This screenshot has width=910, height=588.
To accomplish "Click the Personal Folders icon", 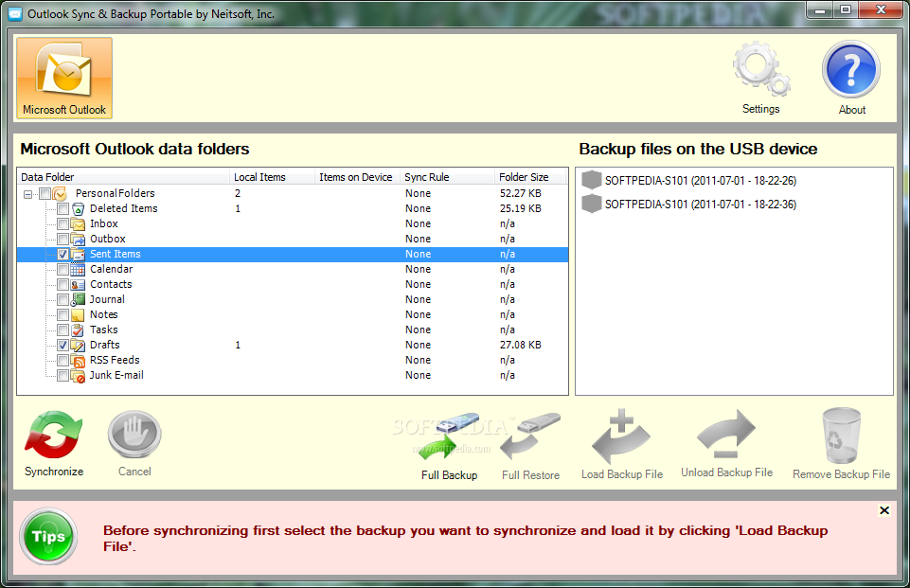I will click(60, 194).
